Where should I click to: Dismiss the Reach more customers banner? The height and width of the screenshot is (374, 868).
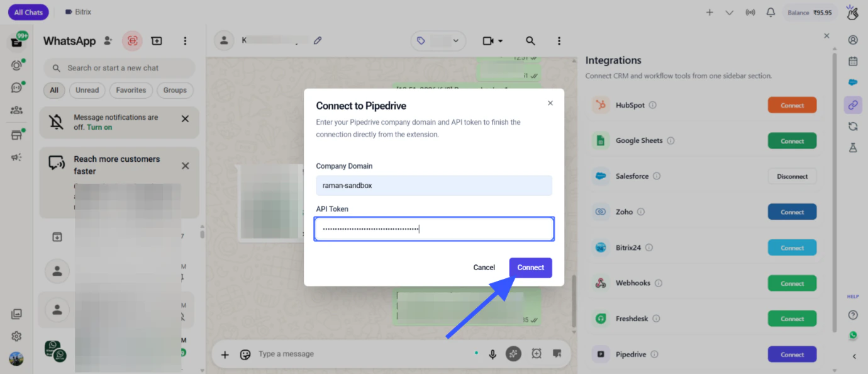[x=185, y=166]
